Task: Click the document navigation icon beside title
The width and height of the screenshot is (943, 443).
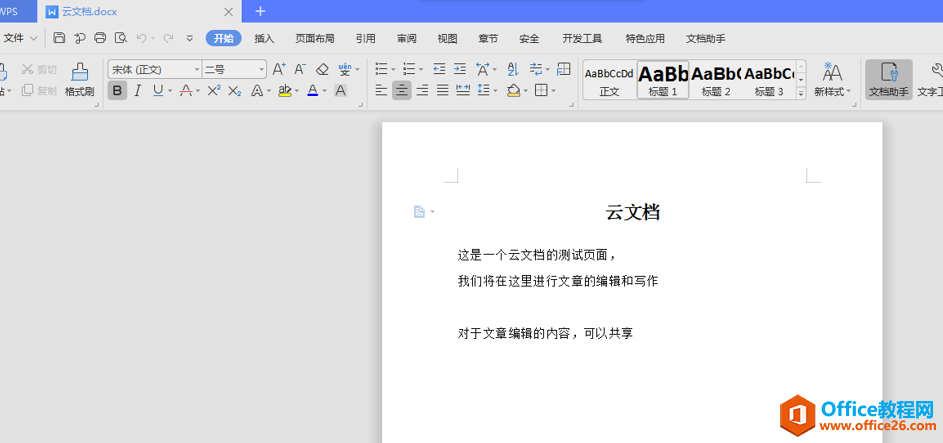Action: point(419,212)
